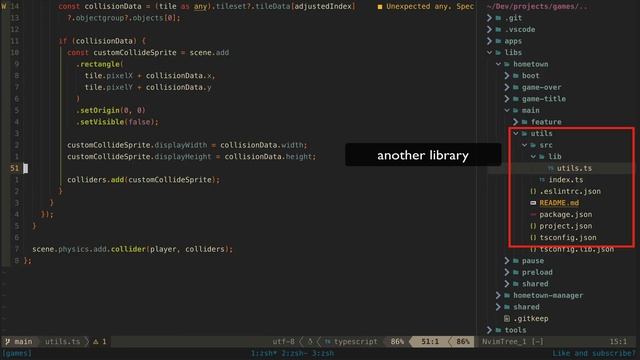Viewport: 640px width, 360px height.
Task: Click the typescript filetype in statusline
Action: (x=356, y=341)
